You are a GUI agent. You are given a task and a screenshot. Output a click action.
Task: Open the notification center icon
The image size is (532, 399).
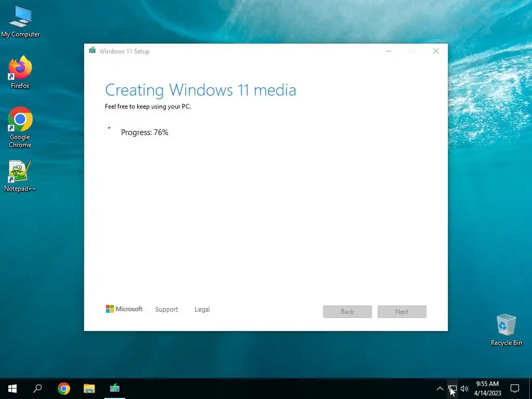coord(515,389)
